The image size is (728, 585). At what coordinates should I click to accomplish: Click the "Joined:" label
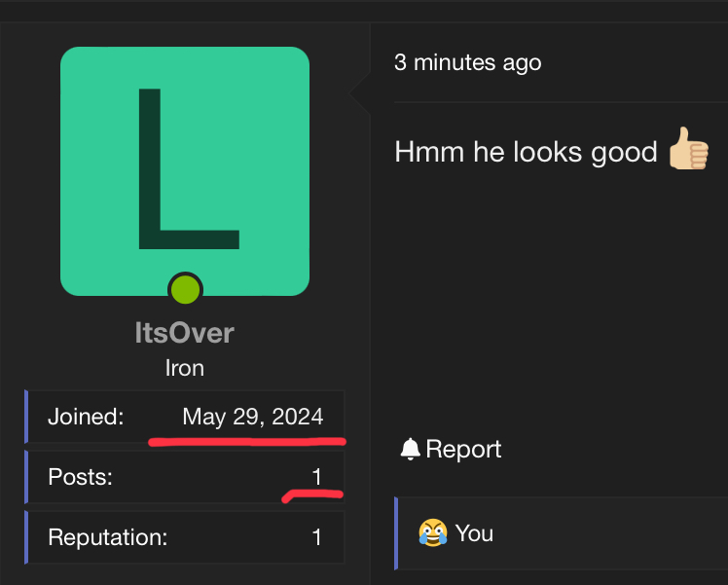point(86,418)
